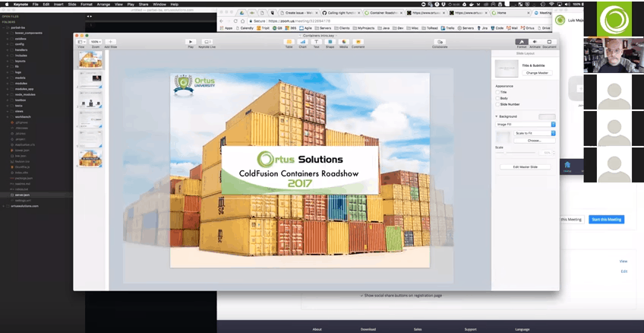The height and width of the screenshot is (333, 644).
Task: Click the Choose... image button
Action: click(535, 141)
